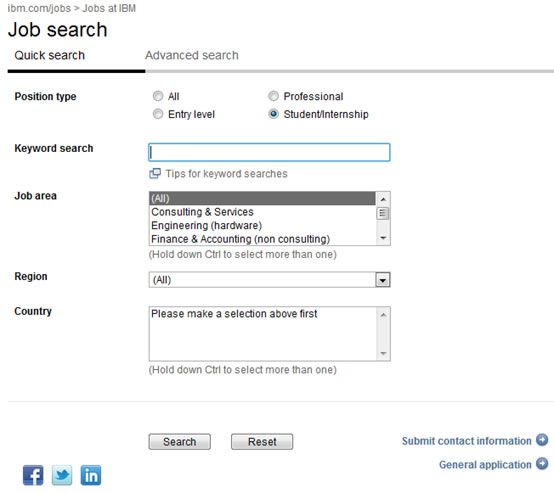Open the Tips for keyword searches link
554x493 pixels.
(x=226, y=174)
